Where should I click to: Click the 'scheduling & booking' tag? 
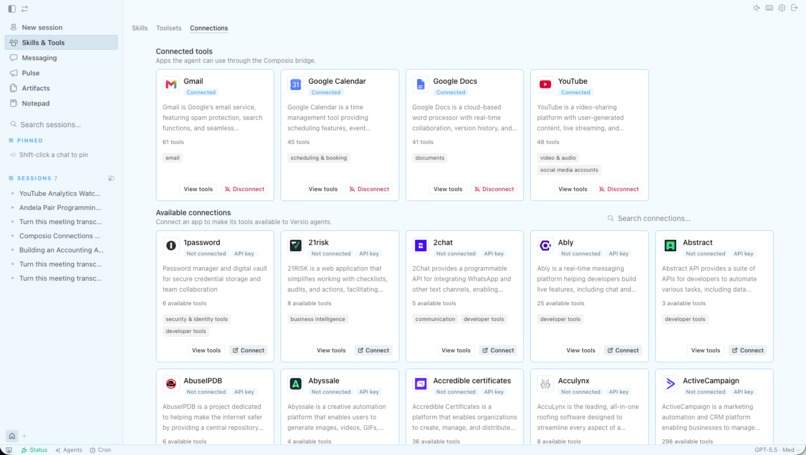tap(319, 158)
